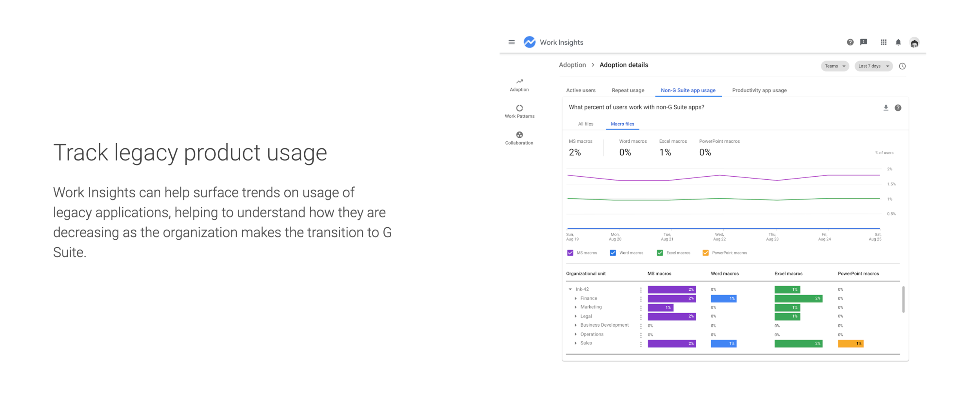
Task: Click the PowerPoint macros 0% summary value
Action: (x=705, y=152)
